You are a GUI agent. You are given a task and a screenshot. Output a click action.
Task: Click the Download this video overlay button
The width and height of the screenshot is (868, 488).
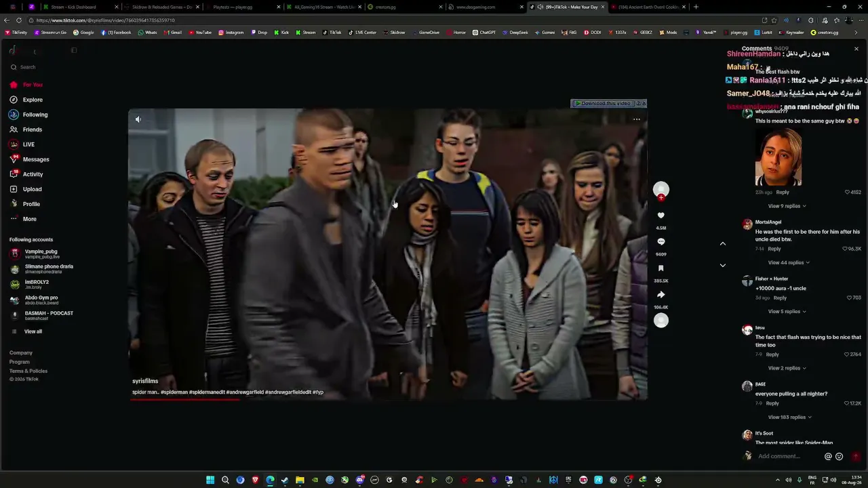[604, 104]
